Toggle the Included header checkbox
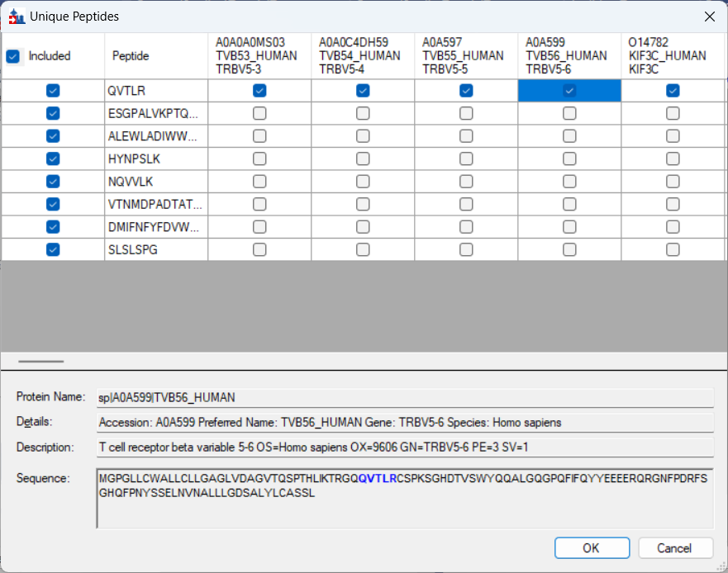The width and height of the screenshot is (728, 573). pos(12,56)
